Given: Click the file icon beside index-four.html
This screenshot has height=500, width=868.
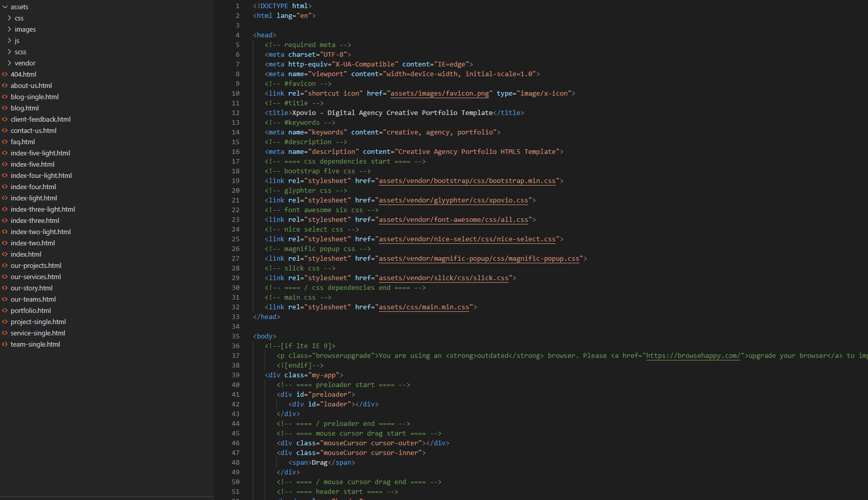Looking at the screenshot, I should point(5,187).
